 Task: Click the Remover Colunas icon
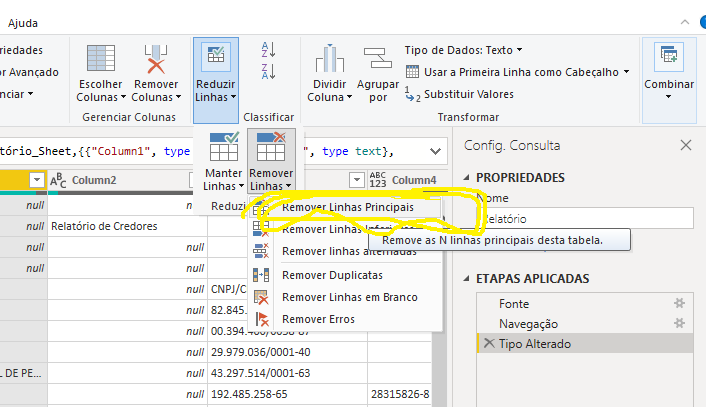point(156,59)
